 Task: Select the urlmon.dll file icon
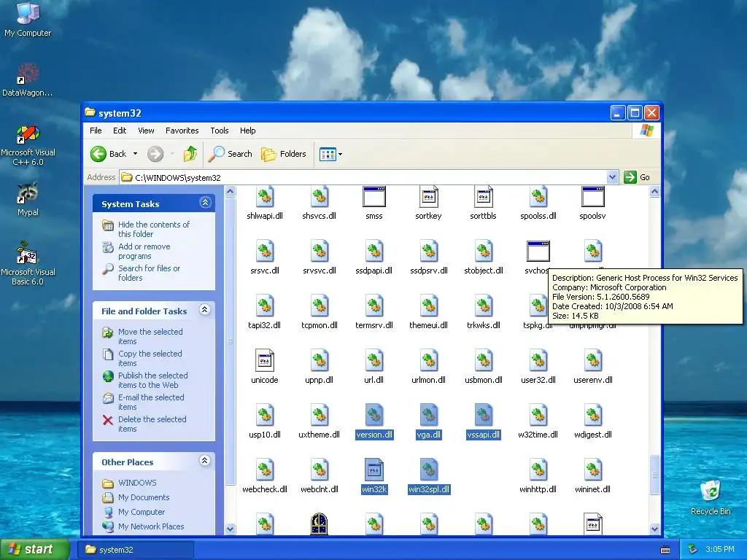(x=429, y=360)
